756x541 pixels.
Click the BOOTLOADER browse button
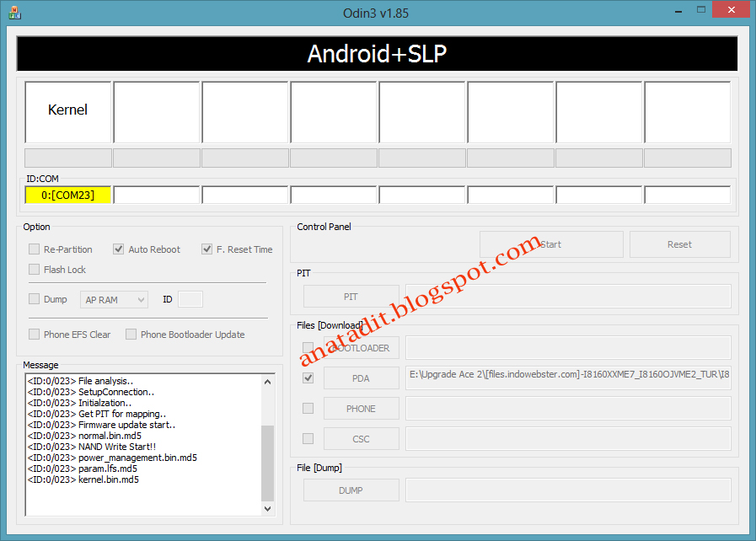click(x=361, y=348)
